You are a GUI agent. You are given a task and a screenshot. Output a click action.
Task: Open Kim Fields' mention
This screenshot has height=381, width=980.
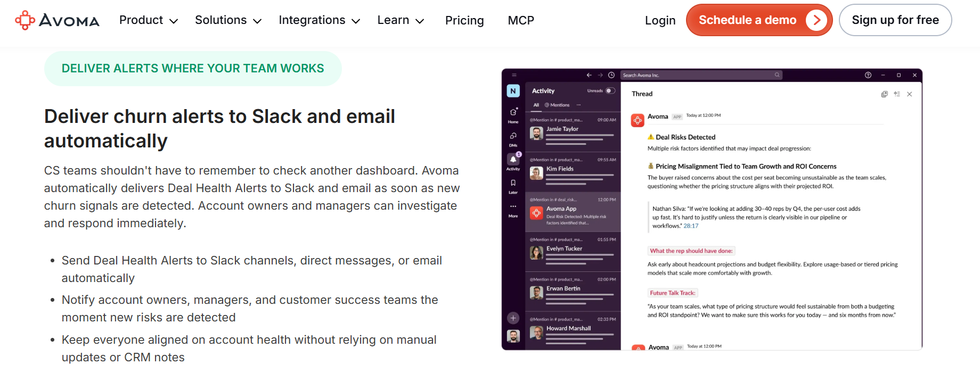[573, 172]
